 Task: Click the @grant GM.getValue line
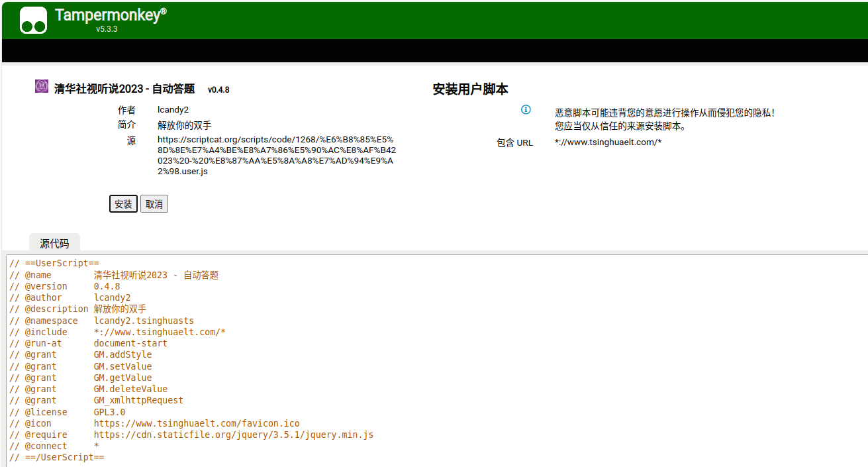(81, 378)
